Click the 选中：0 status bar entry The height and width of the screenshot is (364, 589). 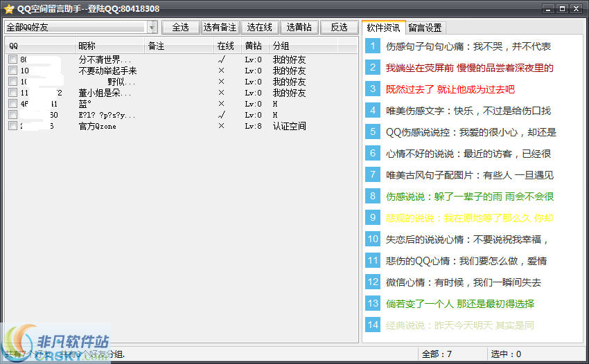(506, 354)
